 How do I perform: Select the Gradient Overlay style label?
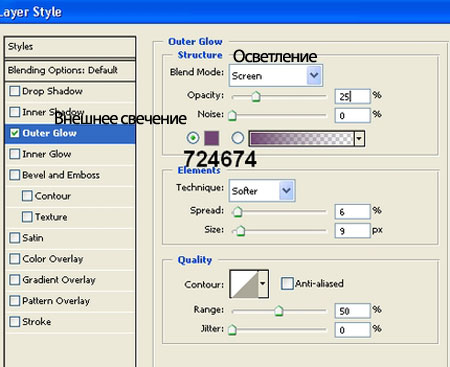click(x=59, y=280)
